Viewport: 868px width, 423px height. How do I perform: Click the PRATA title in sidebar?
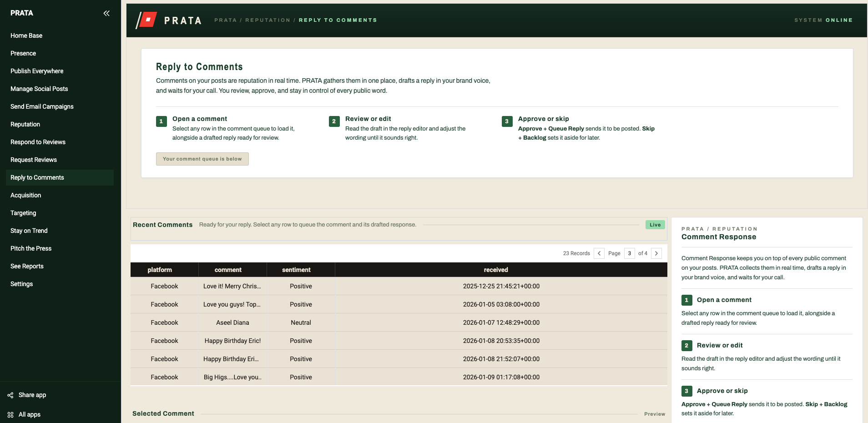click(x=22, y=13)
